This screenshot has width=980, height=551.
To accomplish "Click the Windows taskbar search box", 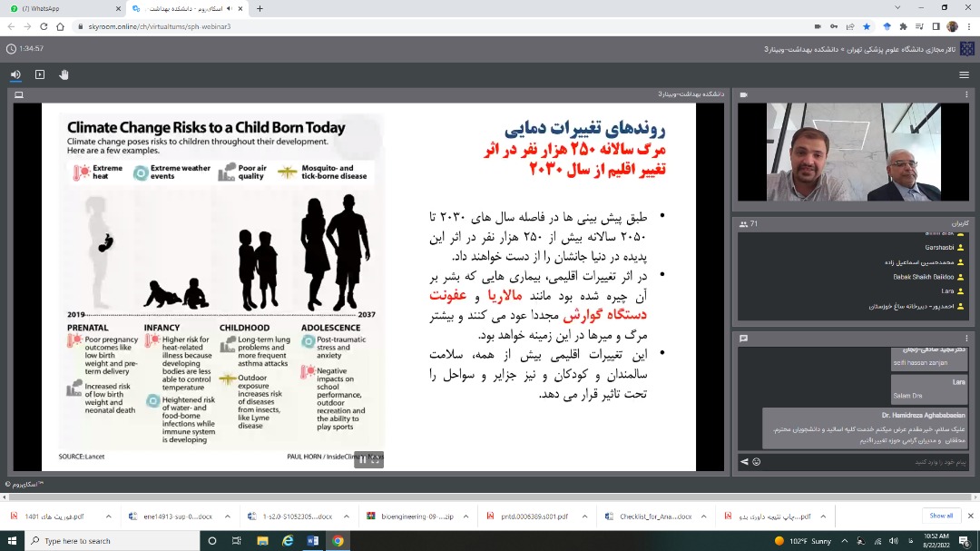I will pos(109,541).
